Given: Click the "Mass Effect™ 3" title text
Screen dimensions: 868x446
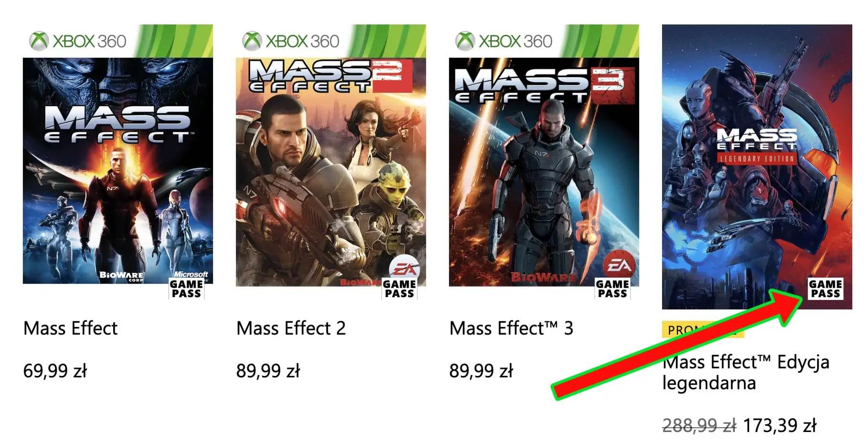Looking at the screenshot, I should click(511, 328).
